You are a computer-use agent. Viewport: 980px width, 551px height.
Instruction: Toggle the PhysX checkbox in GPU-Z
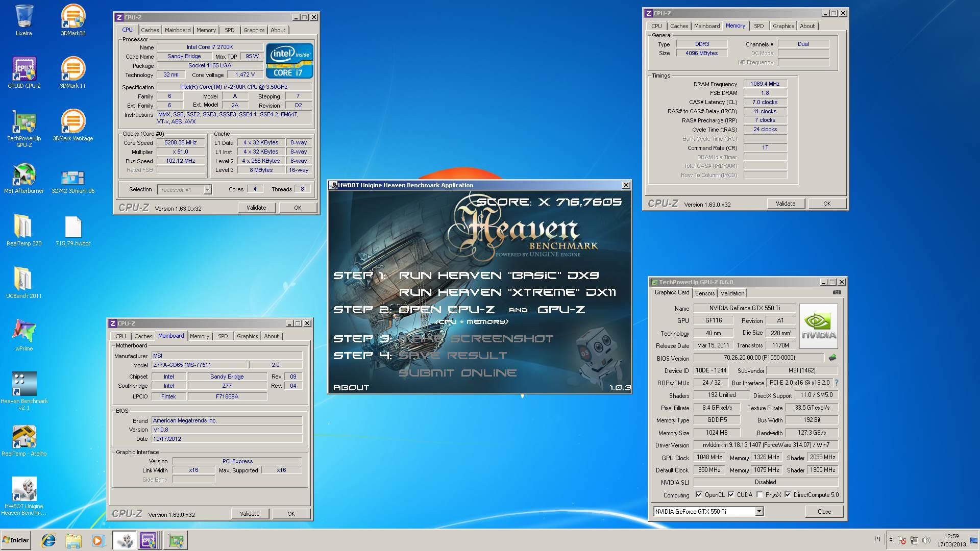click(759, 494)
